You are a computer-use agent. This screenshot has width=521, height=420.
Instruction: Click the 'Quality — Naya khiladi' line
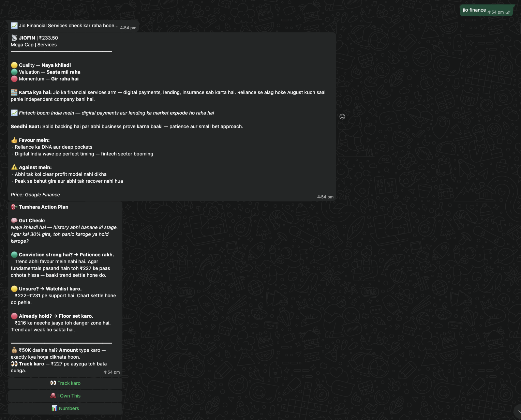point(41,65)
